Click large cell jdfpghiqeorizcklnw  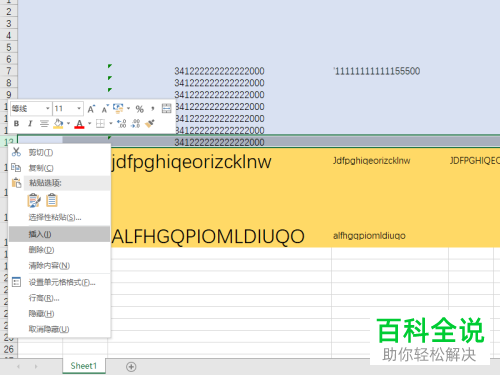coord(192,162)
